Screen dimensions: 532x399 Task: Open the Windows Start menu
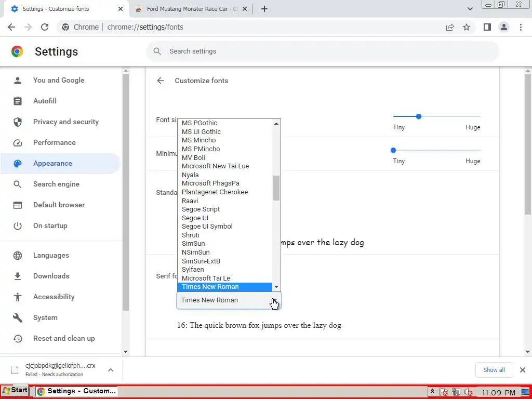[15, 391]
